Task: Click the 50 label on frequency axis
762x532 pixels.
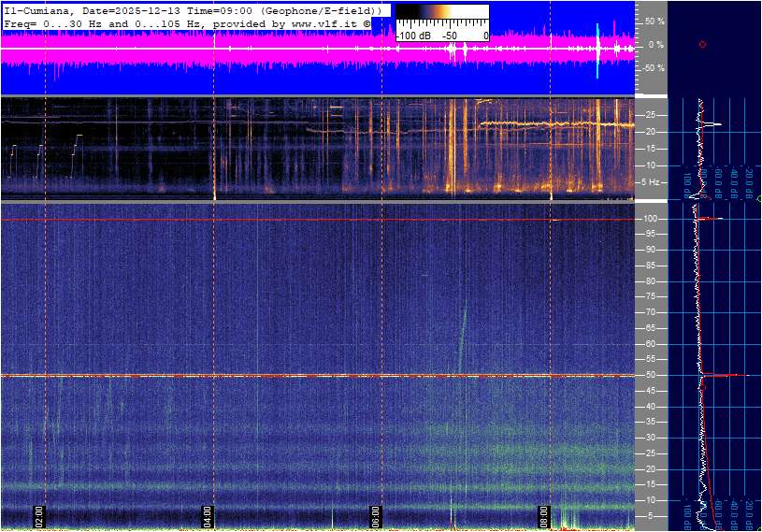Action: 651,375
